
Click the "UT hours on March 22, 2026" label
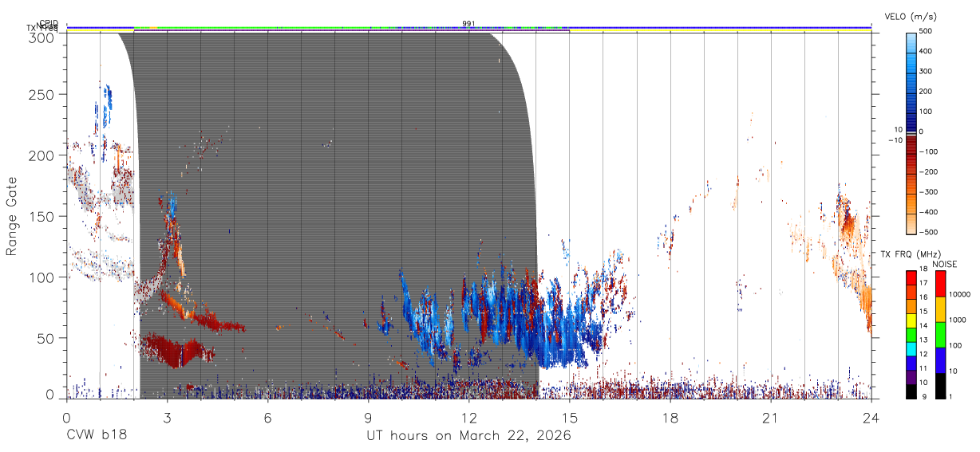[468, 436]
